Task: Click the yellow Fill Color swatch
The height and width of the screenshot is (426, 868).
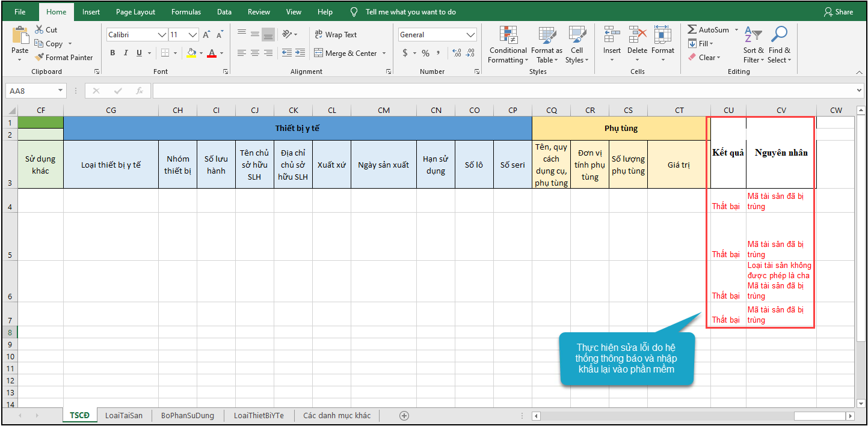Action: [191, 53]
